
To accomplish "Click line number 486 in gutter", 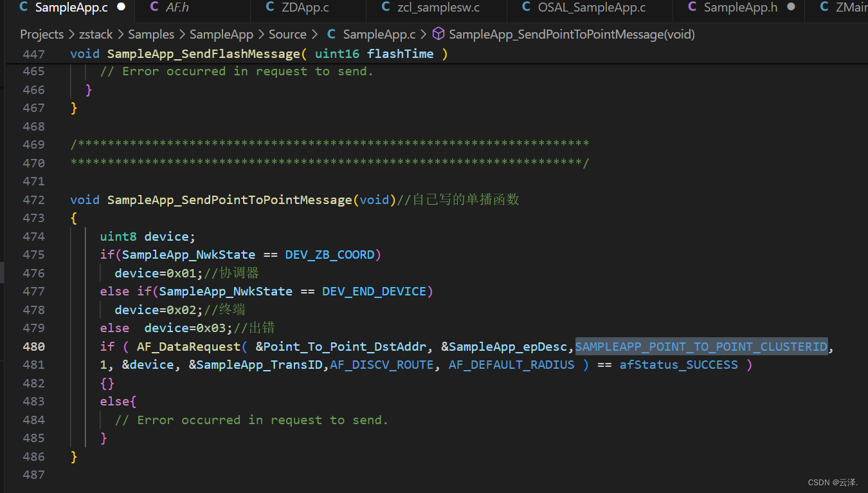I will (x=33, y=456).
